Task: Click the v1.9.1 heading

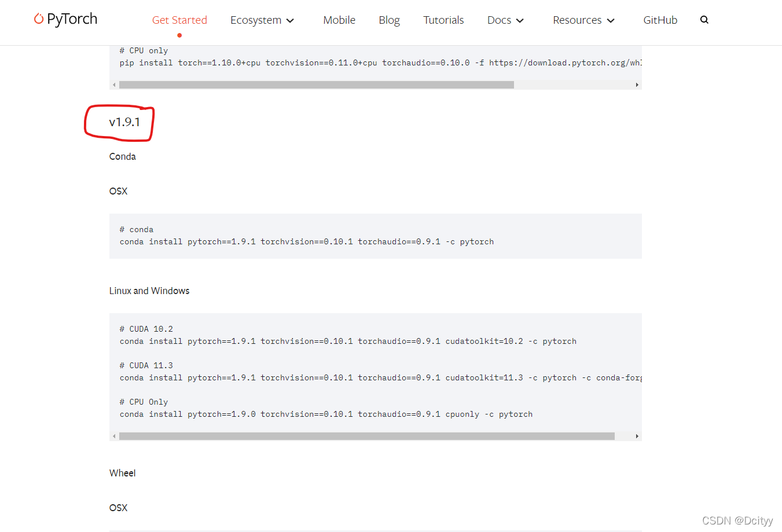Action: 124,122
